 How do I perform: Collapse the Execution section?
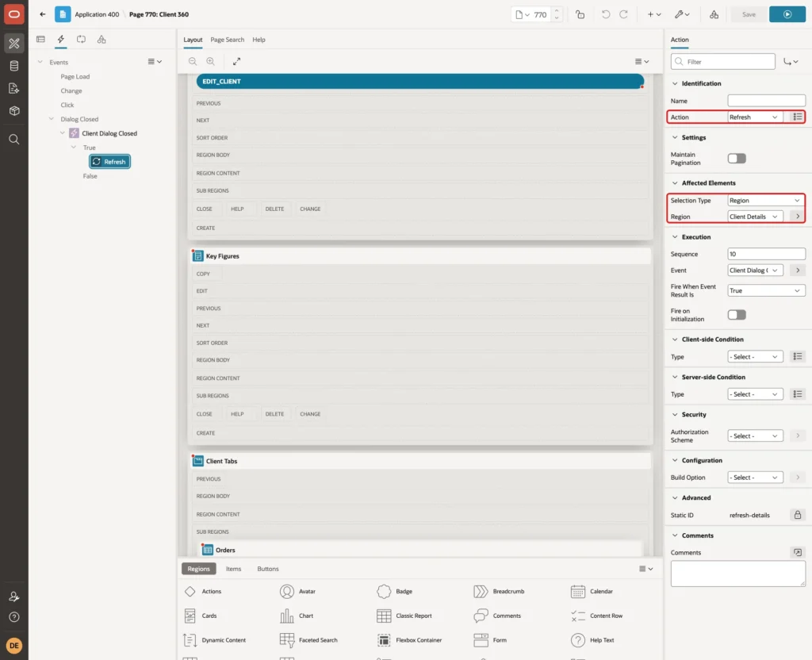click(x=674, y=236)
